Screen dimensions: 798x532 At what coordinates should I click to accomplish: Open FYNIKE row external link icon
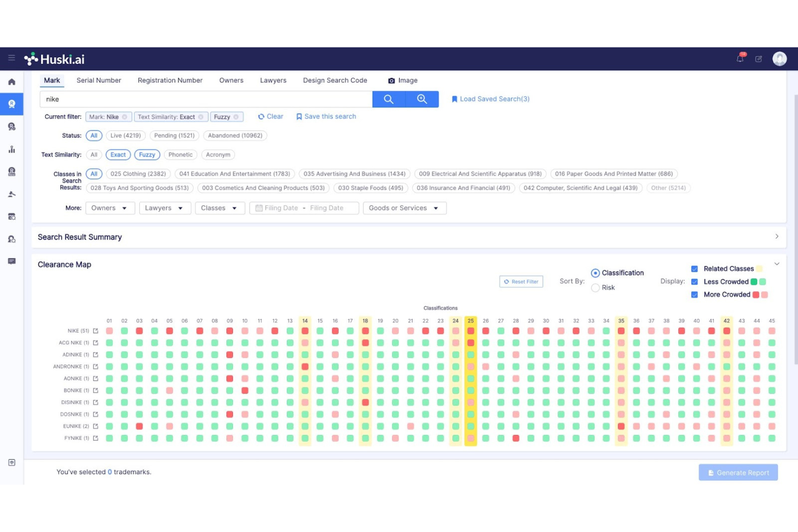coord(95,438)
